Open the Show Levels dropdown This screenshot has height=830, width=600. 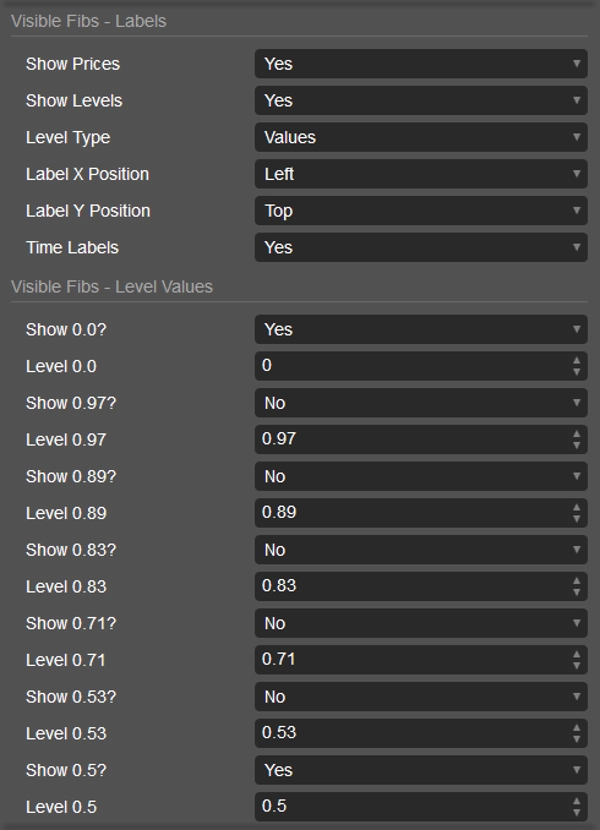click(x=420, y=101)
